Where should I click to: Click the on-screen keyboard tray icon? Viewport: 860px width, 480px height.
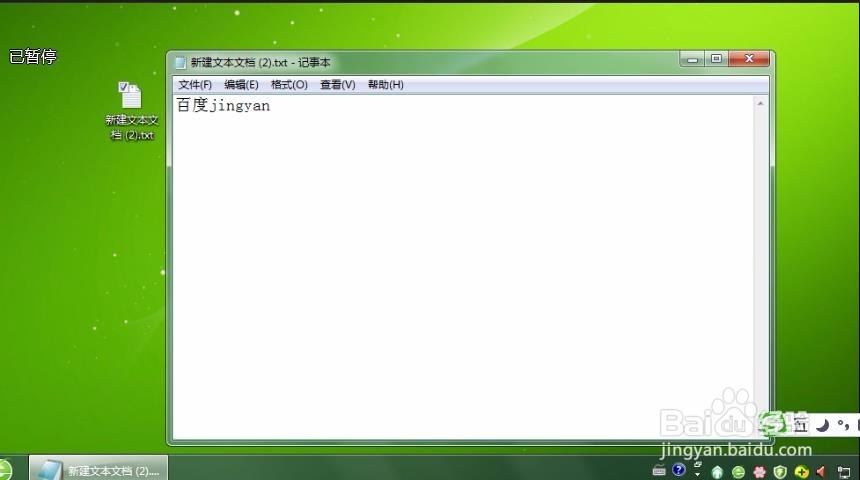click(659, 471)
